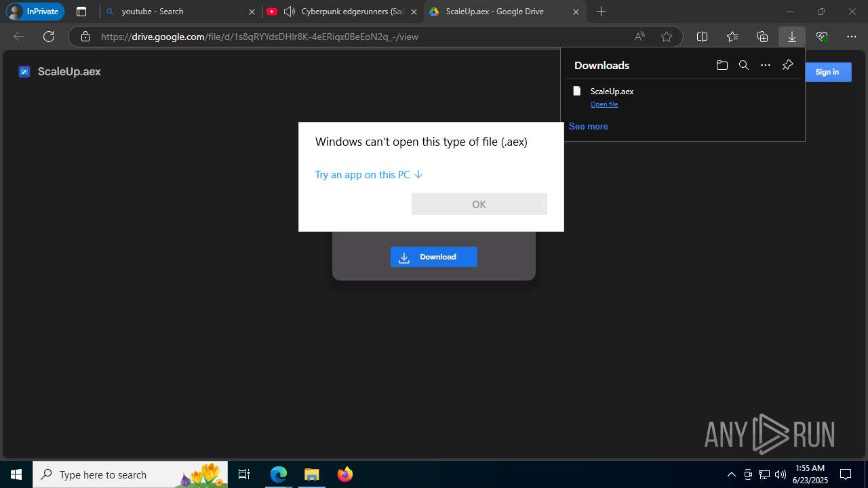Open split screen view
868x488 pixels.
[702, 37]
